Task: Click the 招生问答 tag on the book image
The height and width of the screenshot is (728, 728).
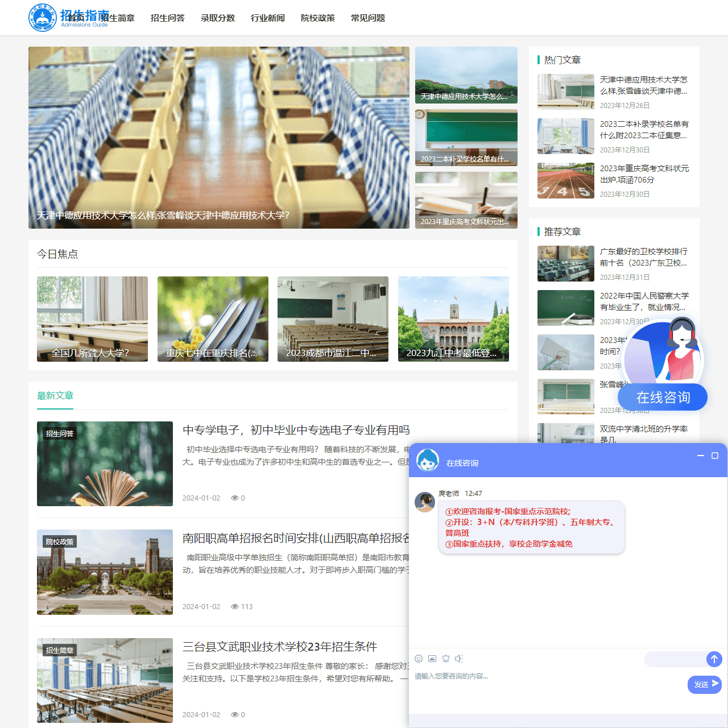Action: click(x=60, y=434)
